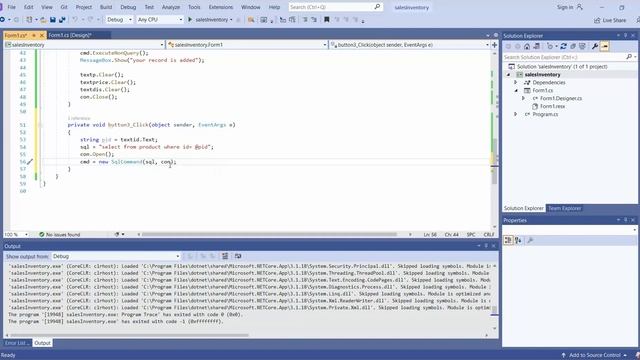
Task: Click Home icon in Solution Explorer
Action: pyautogui.click(x=527, y=47)
